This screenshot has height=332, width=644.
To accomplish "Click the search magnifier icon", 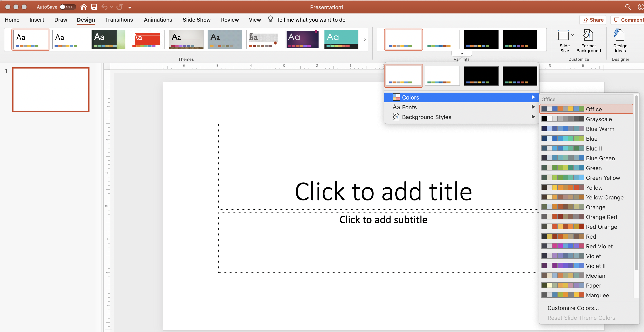I will tap(628, 7).
